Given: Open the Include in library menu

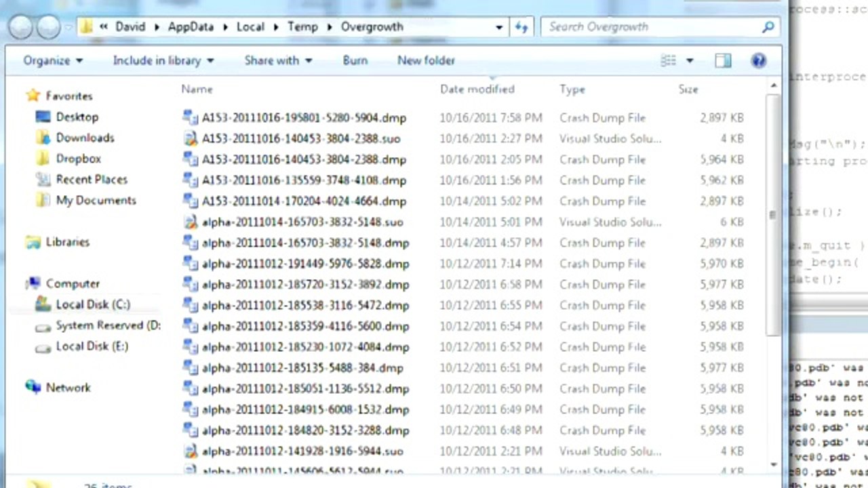Looking at the screenshot, I should click(163, 60).
